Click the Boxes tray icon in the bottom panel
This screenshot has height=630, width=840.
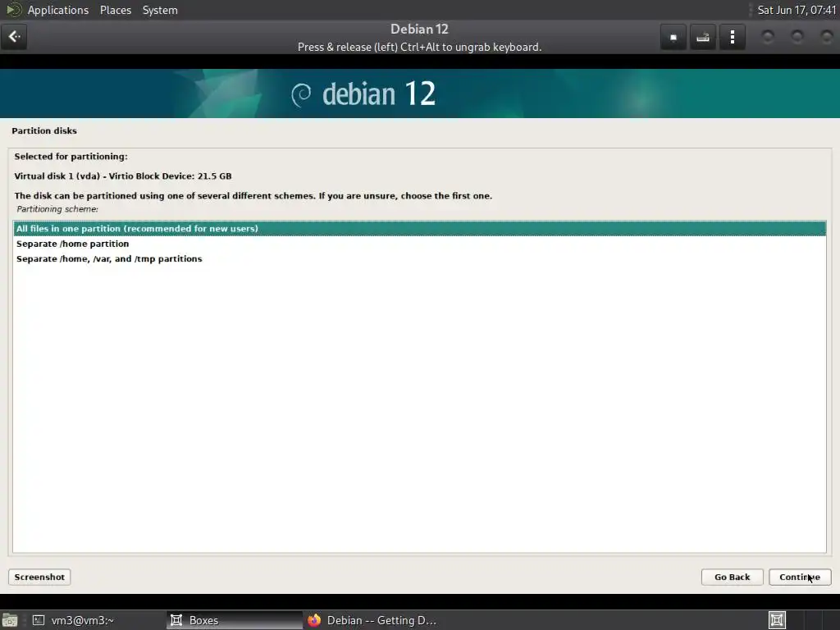pyautogui.click(x=777, y=620)
